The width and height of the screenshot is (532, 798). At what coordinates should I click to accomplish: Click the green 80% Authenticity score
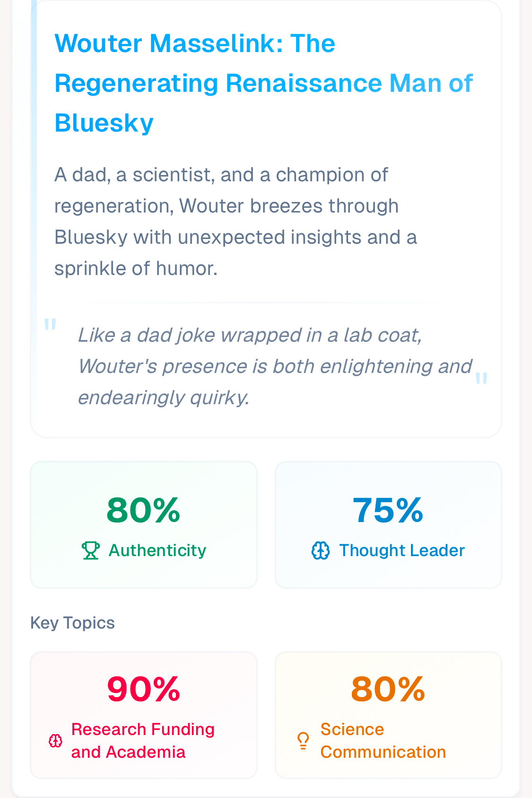tap(143, 510)
